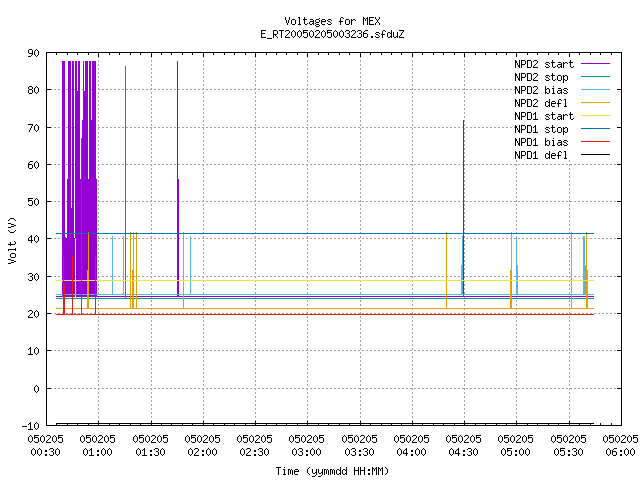Select the 'NPD2 defl' legend label
This screenshot has width=640, height=480.
click(x=541, y=103)
